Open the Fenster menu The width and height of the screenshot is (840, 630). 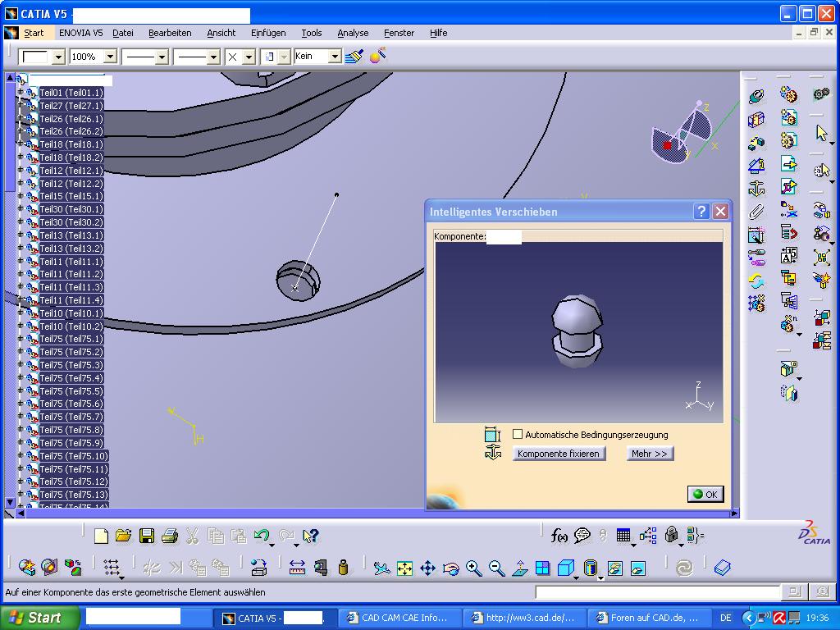coord(399,33)
